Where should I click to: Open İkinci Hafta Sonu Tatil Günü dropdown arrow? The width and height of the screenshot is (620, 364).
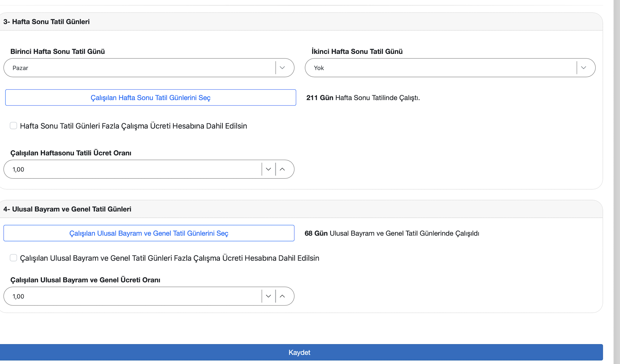point(583,68)
